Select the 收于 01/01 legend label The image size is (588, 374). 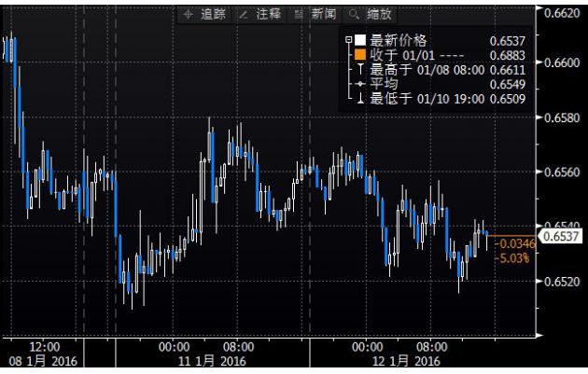pos(402,55)
